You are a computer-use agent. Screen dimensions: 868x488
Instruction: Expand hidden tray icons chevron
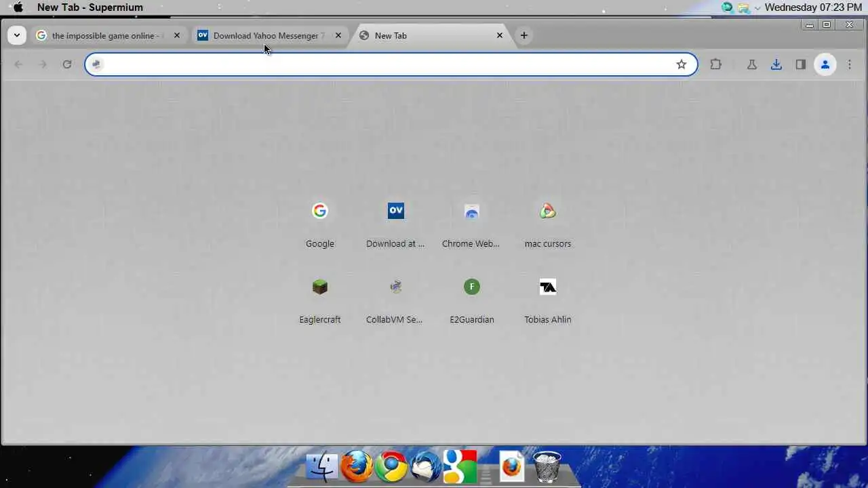pyautogui.click(x=757, y=8)
